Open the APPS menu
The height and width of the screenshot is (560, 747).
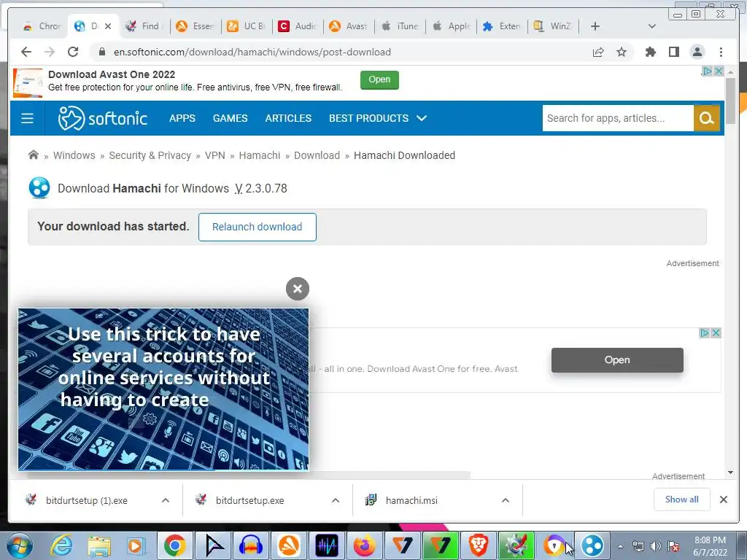click(x=182, y=118)
